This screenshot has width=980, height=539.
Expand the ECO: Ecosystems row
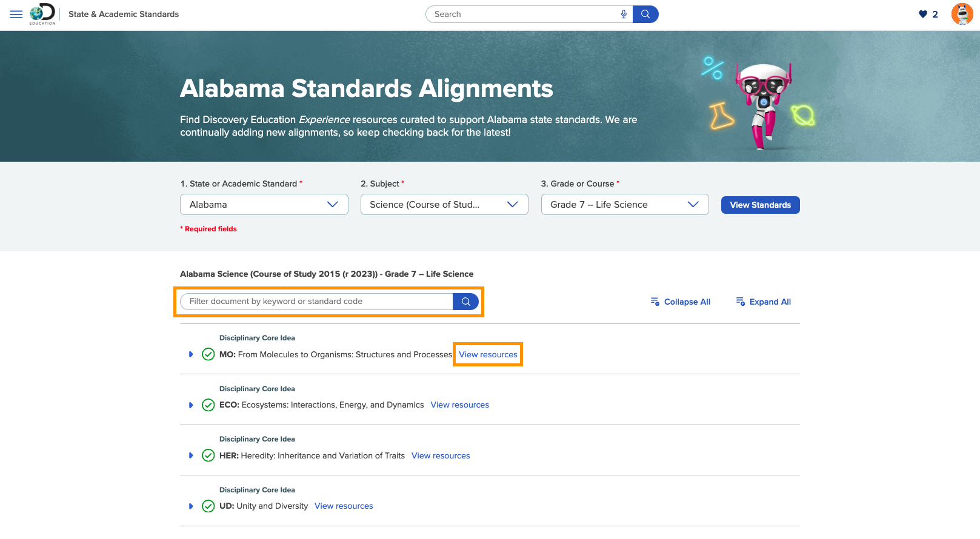tap(191, 405)
